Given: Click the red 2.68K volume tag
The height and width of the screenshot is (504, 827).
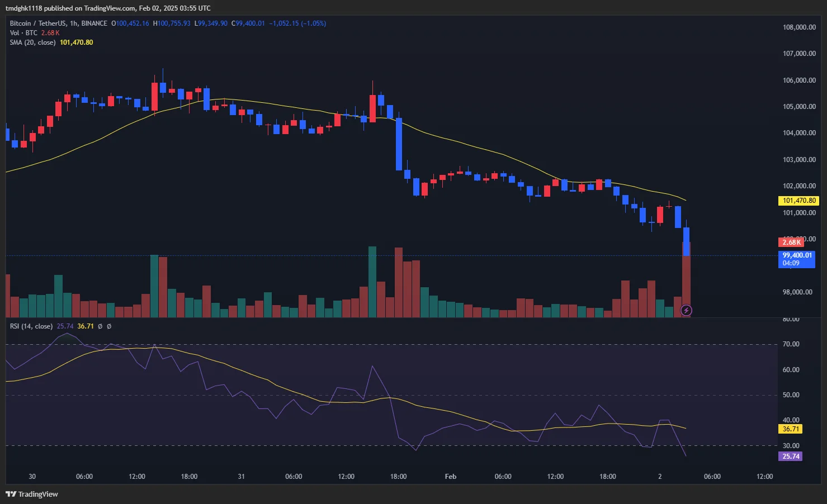Looking at the screenshot, I should [791, 242].
